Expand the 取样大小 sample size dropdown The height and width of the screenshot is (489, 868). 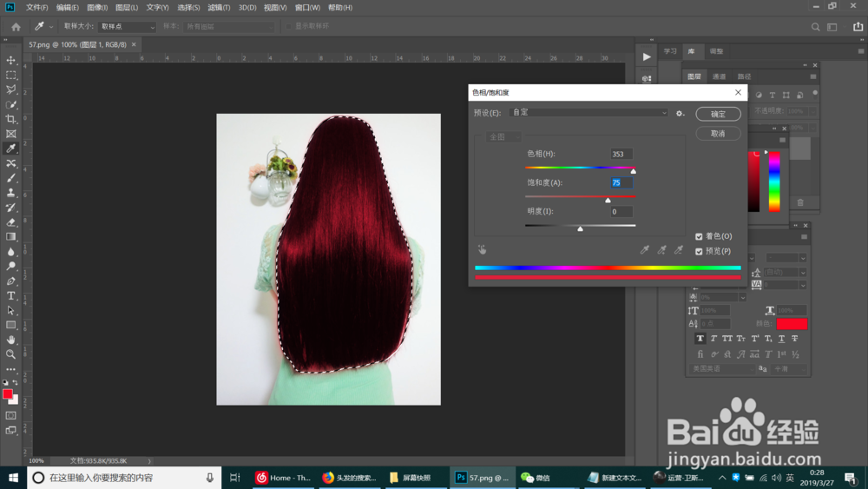coord(127,27)
